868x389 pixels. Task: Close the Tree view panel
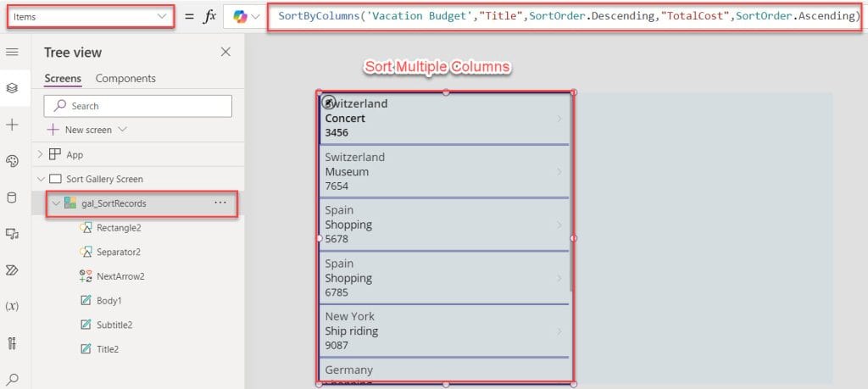pyautogui.click(x=225, y=52)
